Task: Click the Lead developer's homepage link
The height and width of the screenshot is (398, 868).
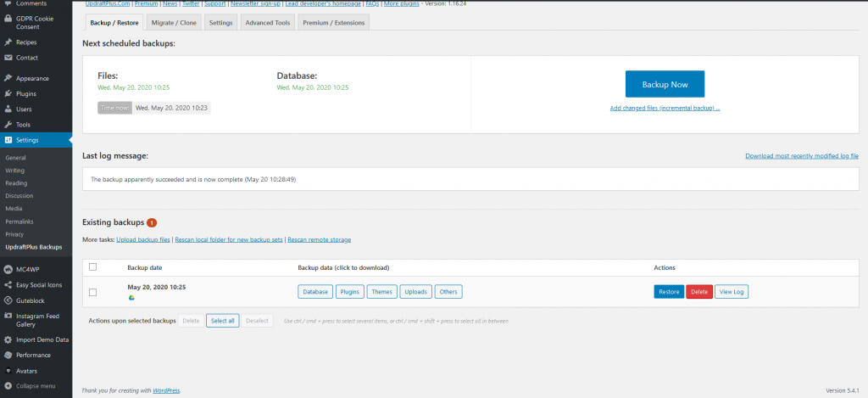Action: [323, 3]
